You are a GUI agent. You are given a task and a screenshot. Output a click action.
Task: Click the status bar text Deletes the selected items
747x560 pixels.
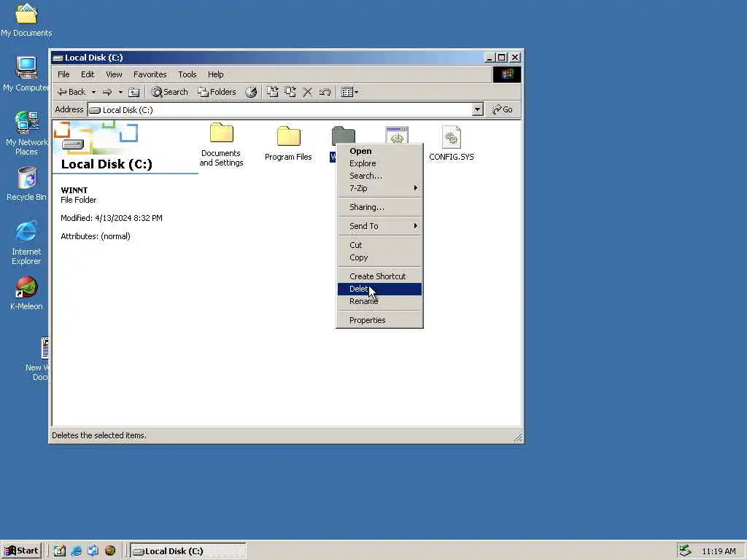(99, 435)
